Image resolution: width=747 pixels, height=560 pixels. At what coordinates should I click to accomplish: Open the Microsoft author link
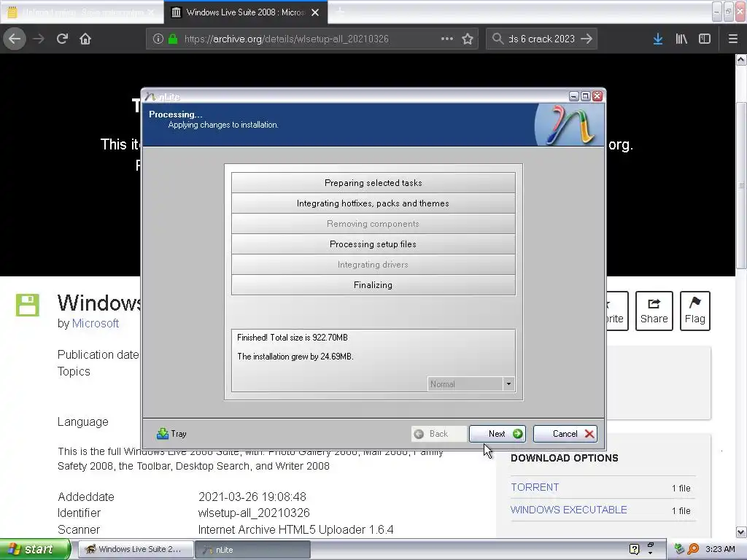[96, 323]
